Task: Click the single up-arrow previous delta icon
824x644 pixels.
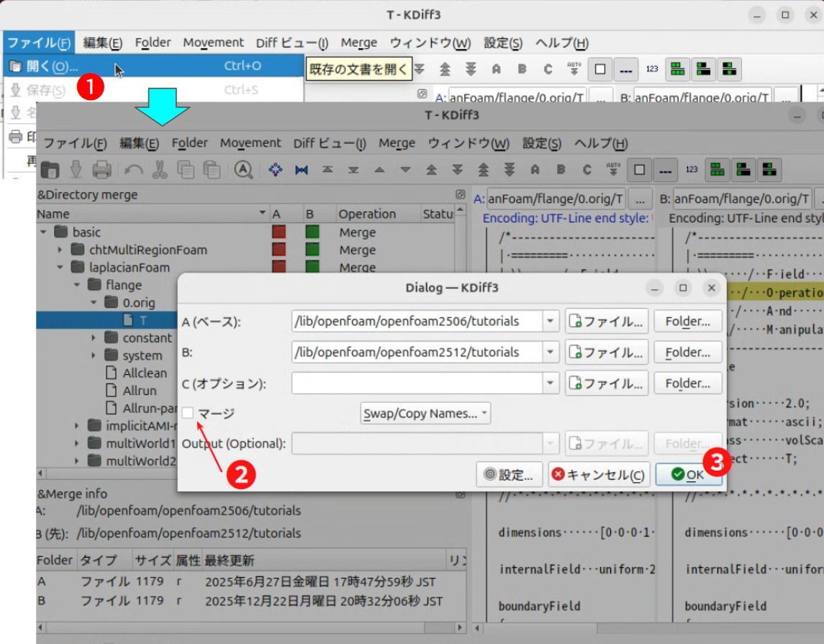Action: pos(379,170)
